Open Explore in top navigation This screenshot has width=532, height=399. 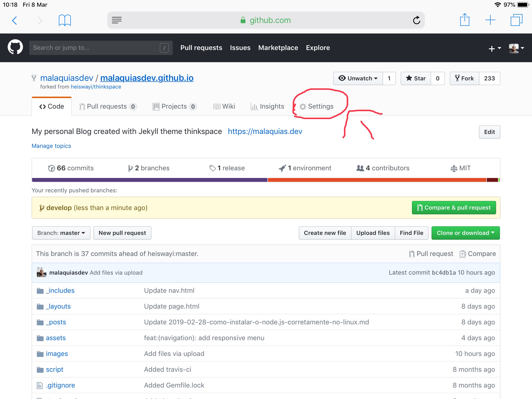tap(318, 48)
